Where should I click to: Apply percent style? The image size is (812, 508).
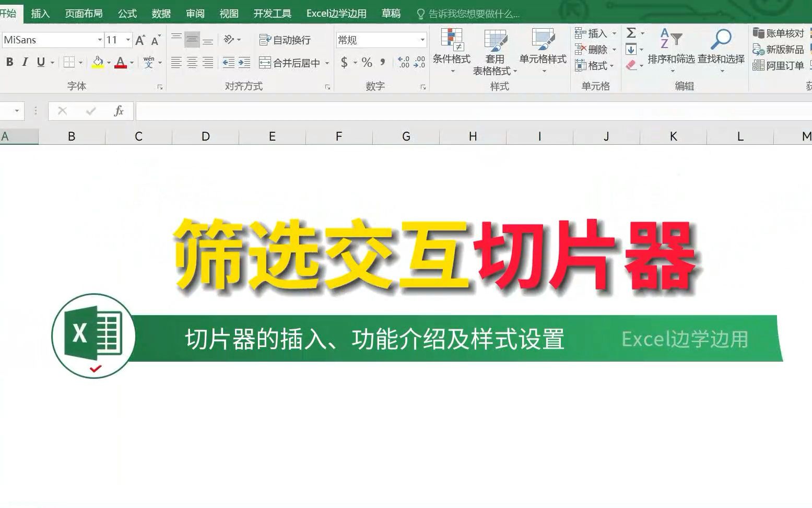pos(367,63)
